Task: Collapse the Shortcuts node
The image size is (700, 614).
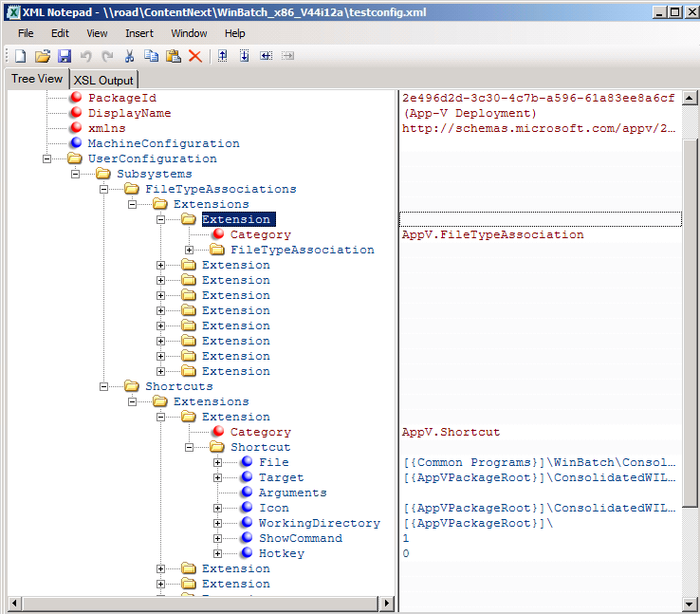Action: point(104,386)
